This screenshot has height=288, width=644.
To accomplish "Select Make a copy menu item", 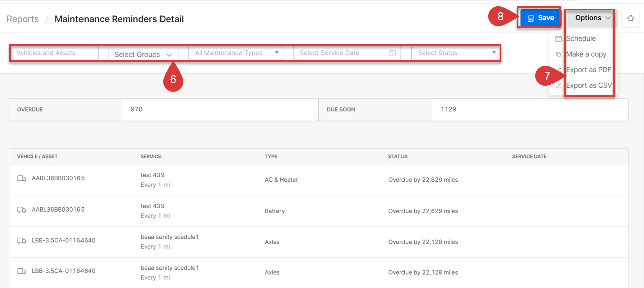I will click(x=586, y=54).
